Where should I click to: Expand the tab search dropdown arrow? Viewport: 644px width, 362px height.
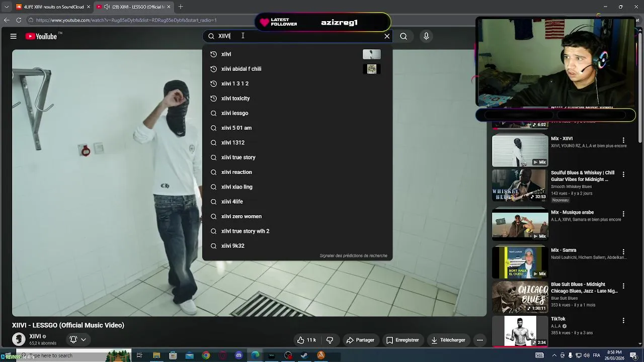6,7
